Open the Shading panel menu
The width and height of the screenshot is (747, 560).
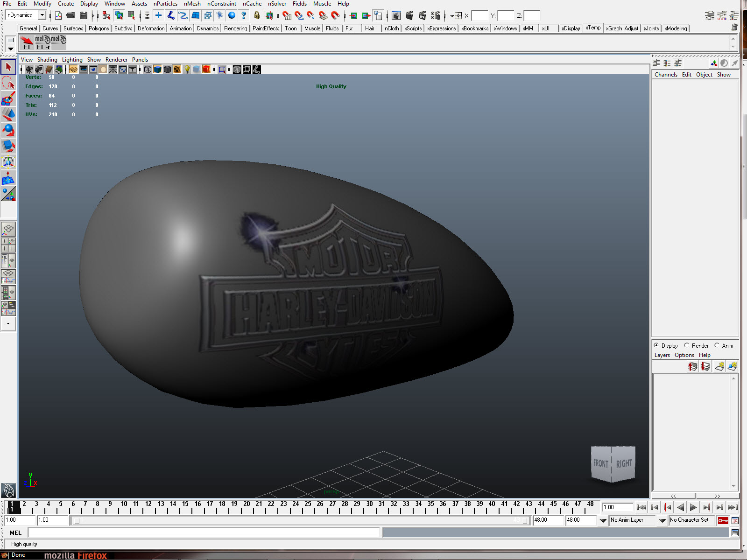click(x=47, y=60)
